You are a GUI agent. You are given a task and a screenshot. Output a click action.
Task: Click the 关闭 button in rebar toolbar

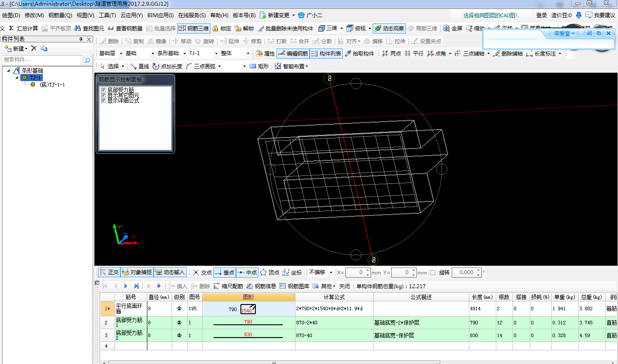click(x=345, y=286)
